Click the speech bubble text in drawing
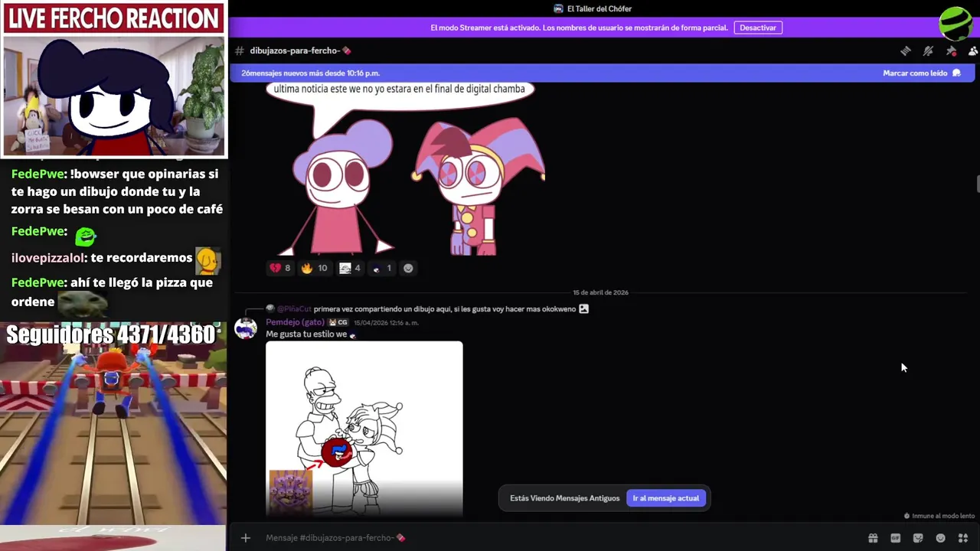The width and height of the screenshot is (980, 551). pos(399,89)
